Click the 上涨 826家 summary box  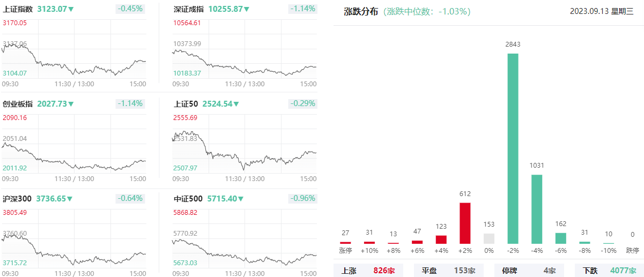tap(368, 271)
